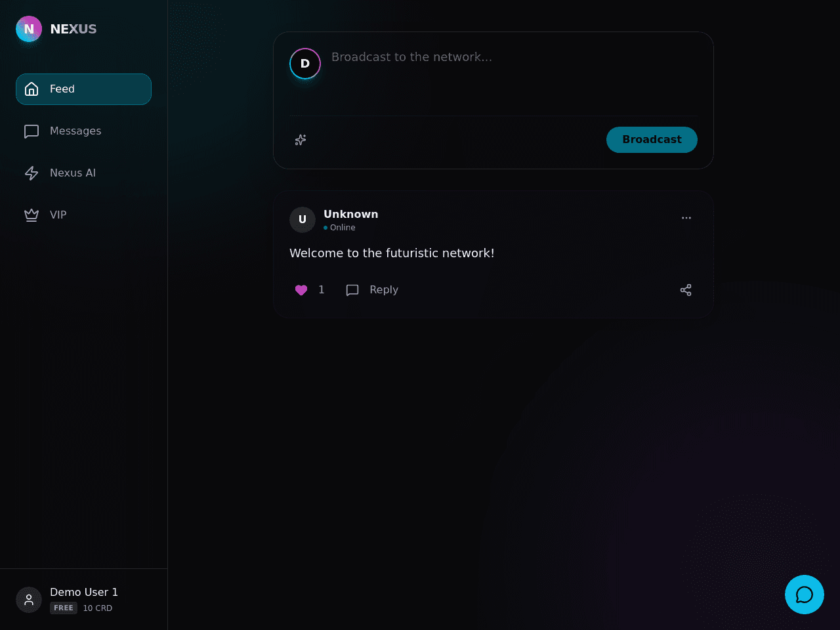Open the Unknown author name

(x=351, y=214)
